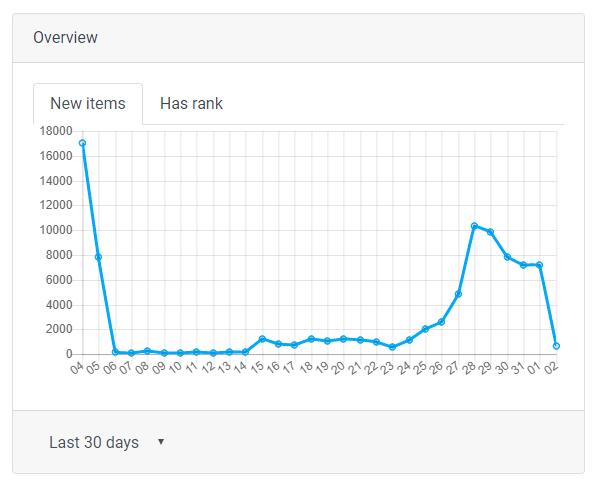Click the data point for day 26
The image size is (596, 485).
(x=441, y=322)
